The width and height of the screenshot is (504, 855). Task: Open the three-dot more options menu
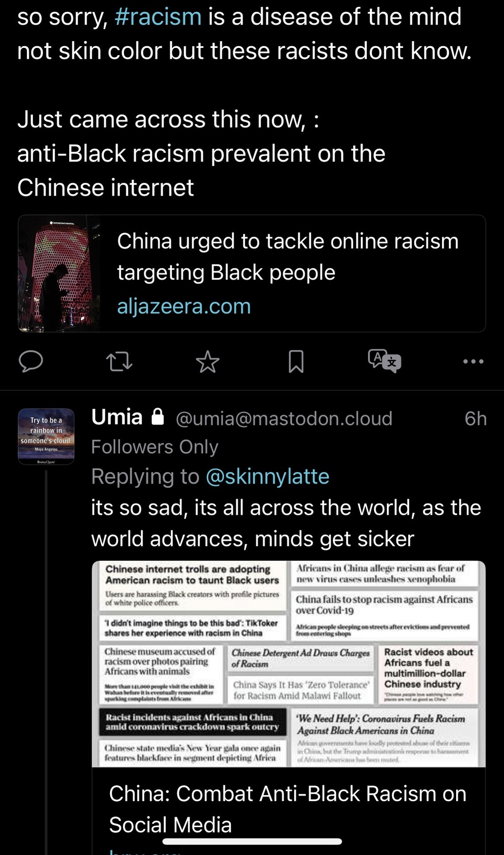(x=473, y=362)
